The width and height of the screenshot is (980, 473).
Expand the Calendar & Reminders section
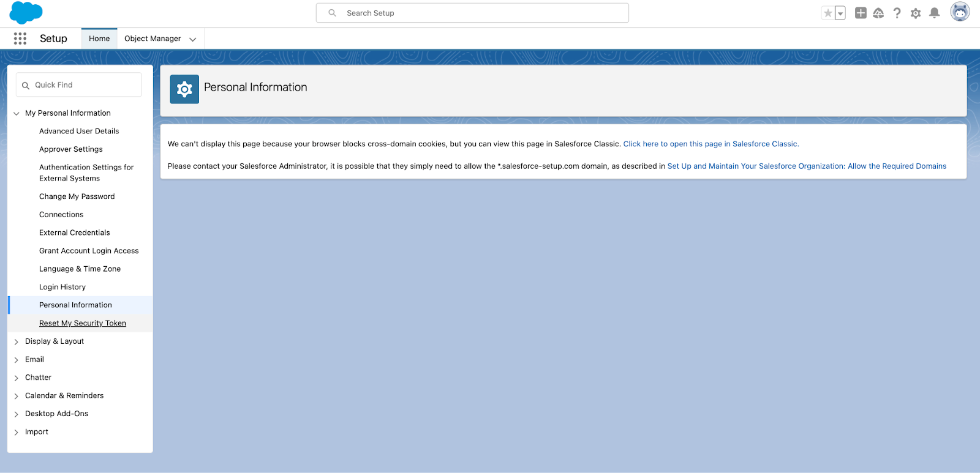(x=17, y=396)
